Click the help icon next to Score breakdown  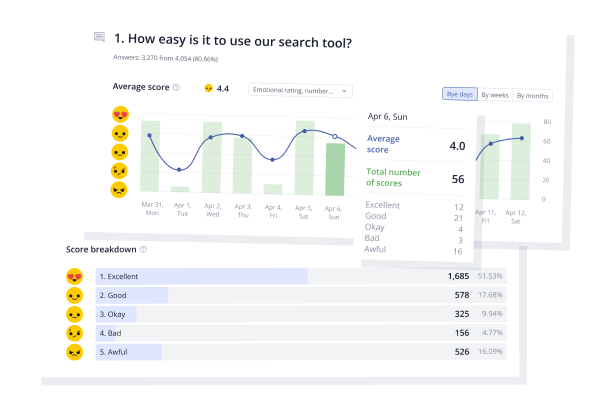143,249
